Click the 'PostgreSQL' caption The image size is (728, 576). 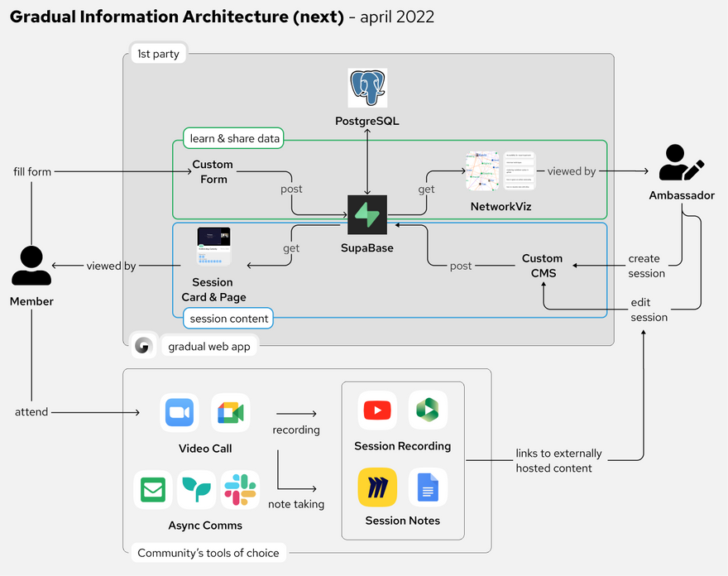coord(367,121)
